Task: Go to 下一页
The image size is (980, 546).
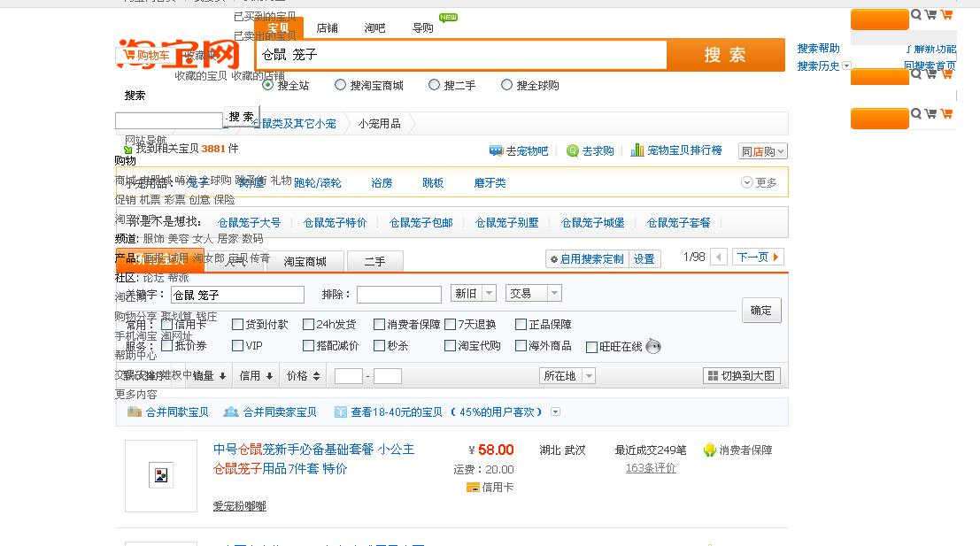Action: [x=758, y=257]
